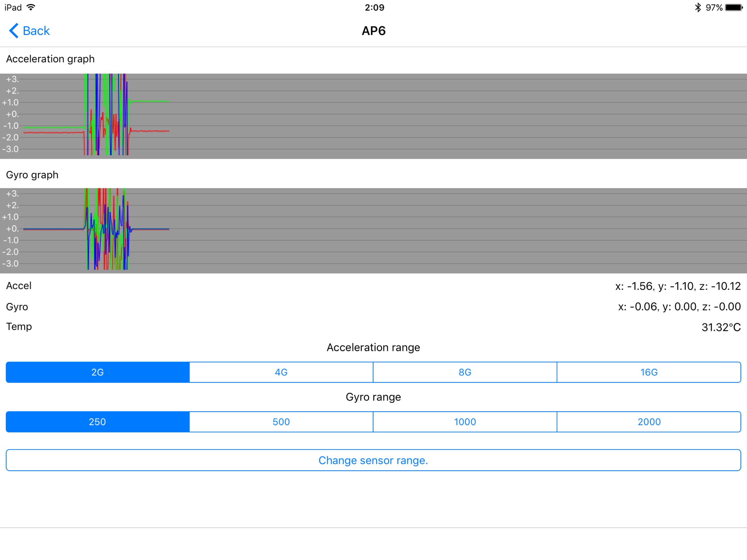Go back using Back text link

36,31
